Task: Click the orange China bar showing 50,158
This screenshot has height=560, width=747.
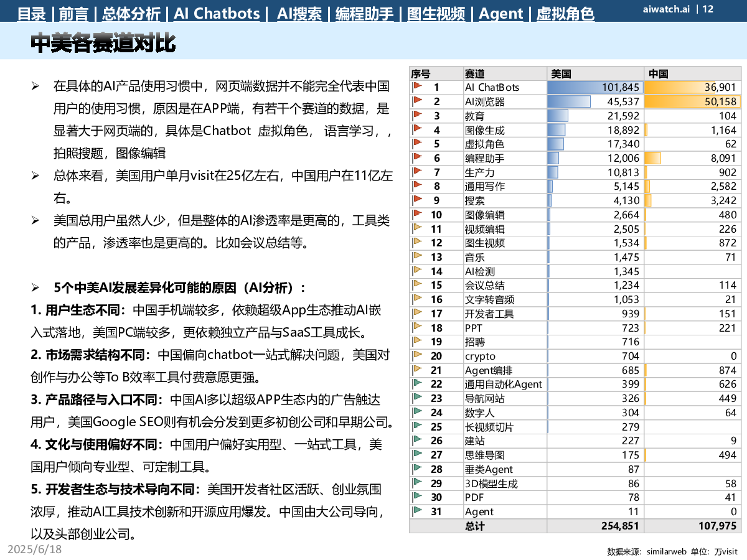Action: tap(692, 101)
